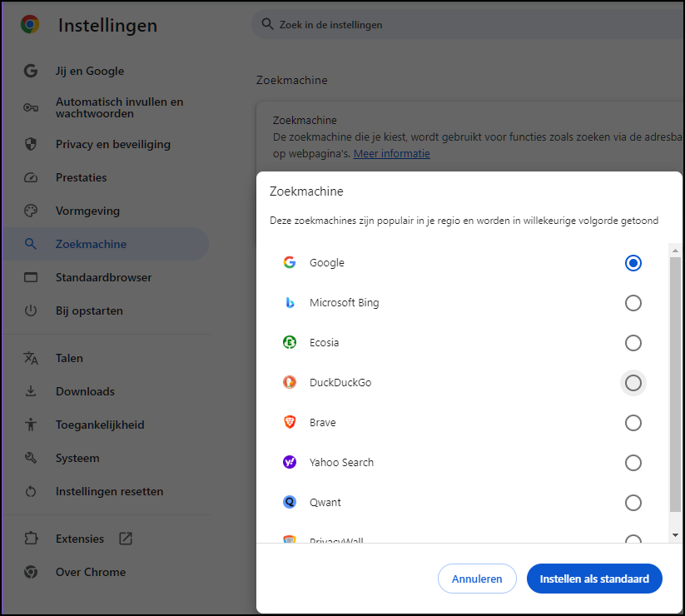Screen dimensions: 685x616
Task: Click the Yahoo Search label
Action: tap(341, 462)
